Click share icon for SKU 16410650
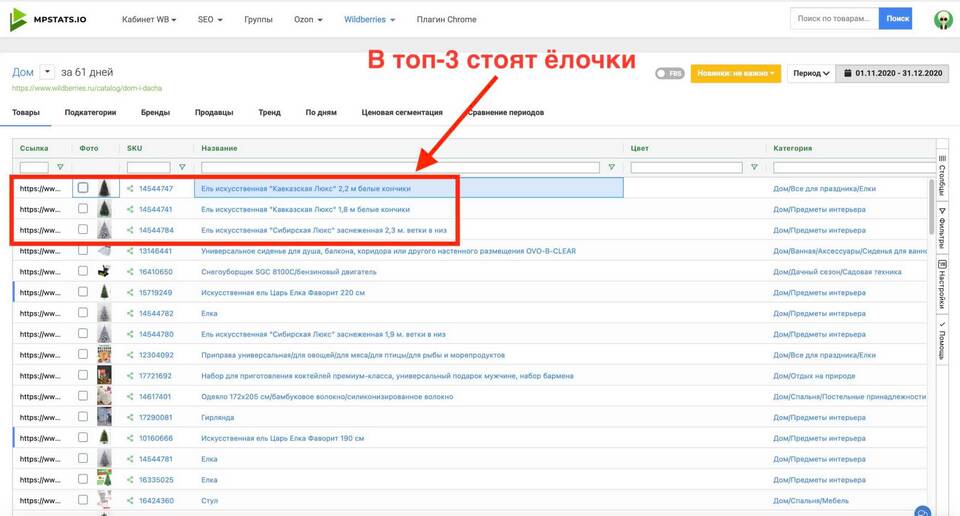 (x=130, y=272)
